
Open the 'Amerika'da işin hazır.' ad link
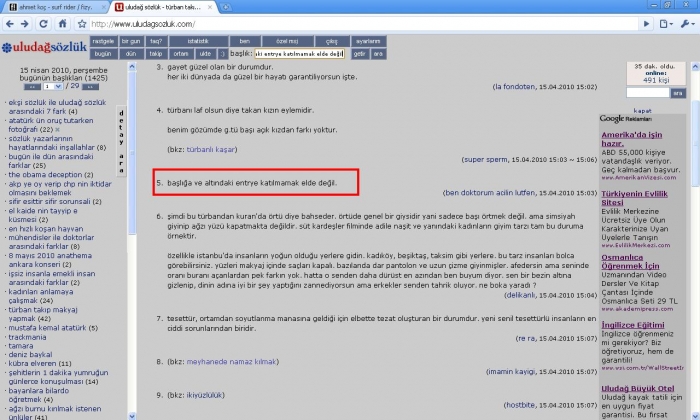(x=632, y=139)
